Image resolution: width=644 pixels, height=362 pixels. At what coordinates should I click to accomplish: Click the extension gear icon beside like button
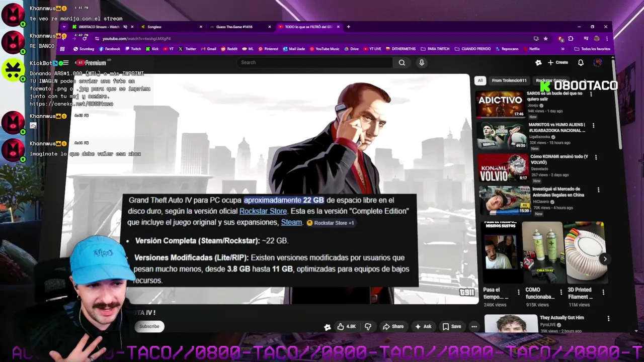(328, 327)
